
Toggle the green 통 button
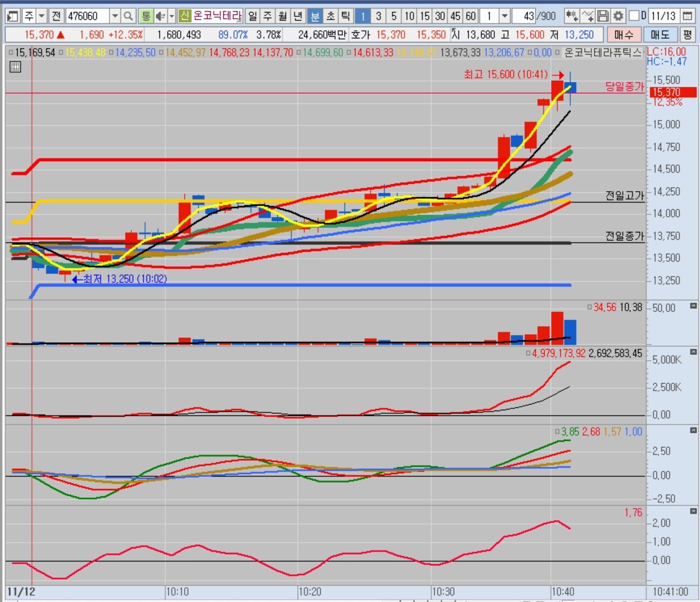(145, 16)
